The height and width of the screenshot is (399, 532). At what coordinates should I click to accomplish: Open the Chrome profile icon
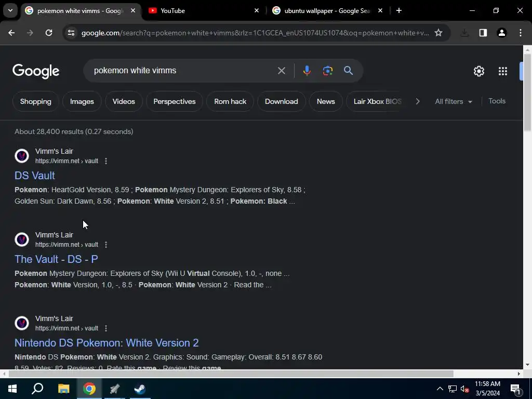click(502, 33)
